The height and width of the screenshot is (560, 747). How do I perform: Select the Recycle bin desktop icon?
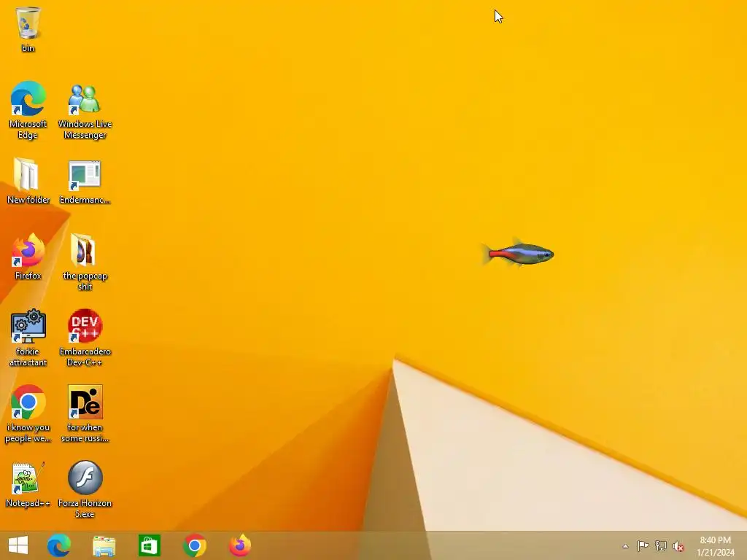point(28,29)
